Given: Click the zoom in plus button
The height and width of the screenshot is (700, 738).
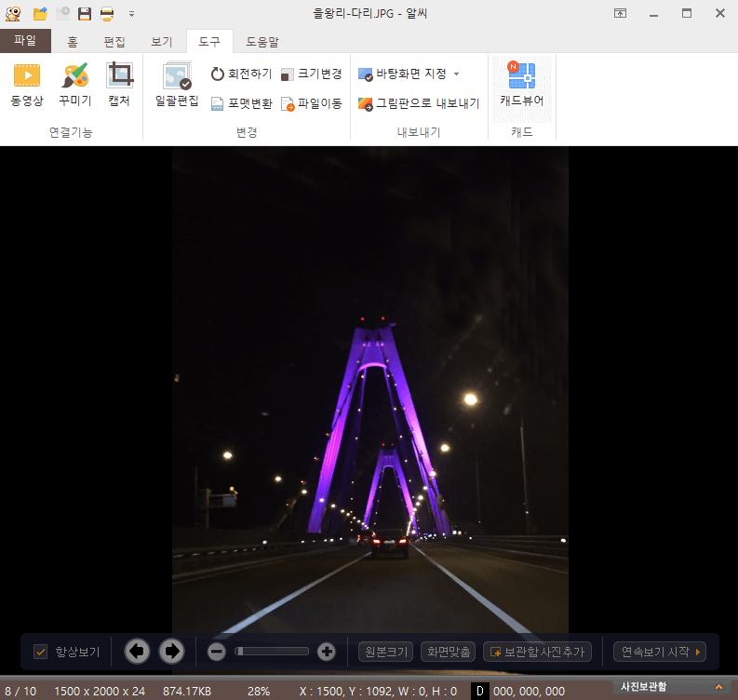Looking at the screenshot, I should [326, 652].
